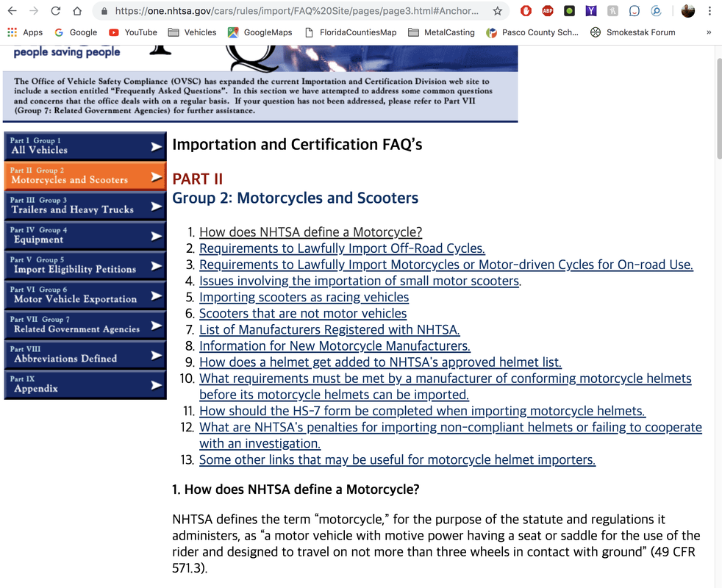Open 'List of Manufacturers Registered with NHTSA' link

329,330
